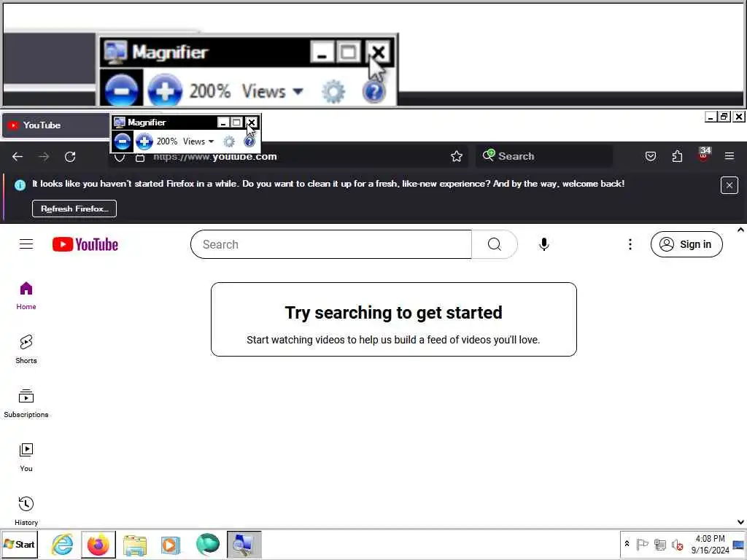The width and height of the screenshot is (747, 560).
Task: Click YouTube search magnifier button
Action: click(495, 244)
